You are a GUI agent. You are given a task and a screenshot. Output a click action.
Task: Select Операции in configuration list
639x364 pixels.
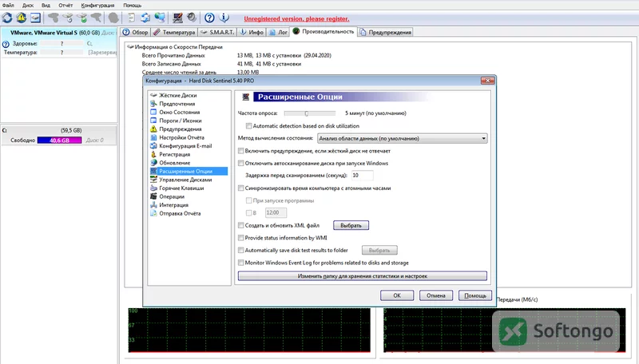(172, 196)
